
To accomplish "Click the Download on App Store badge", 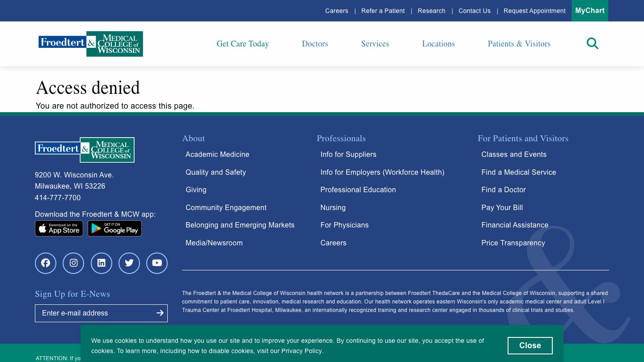I will (59, 229).
